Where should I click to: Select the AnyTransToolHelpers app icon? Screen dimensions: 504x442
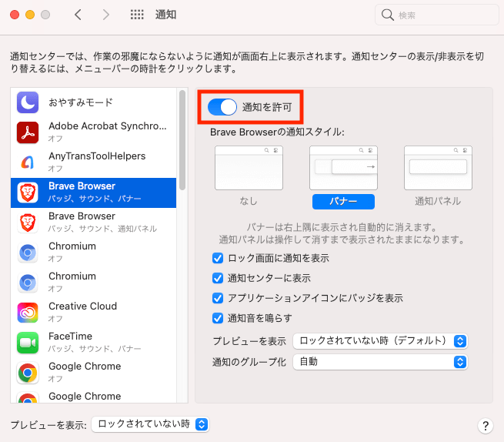(28, 162)
